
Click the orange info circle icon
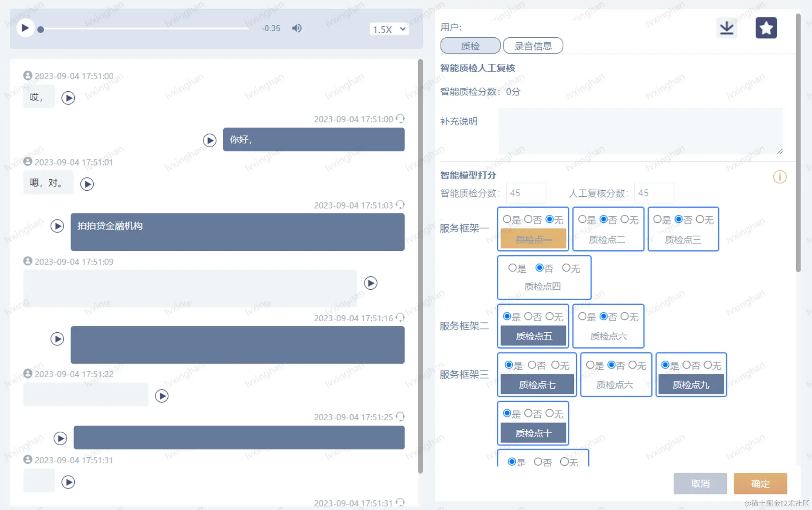coord(780,177)
